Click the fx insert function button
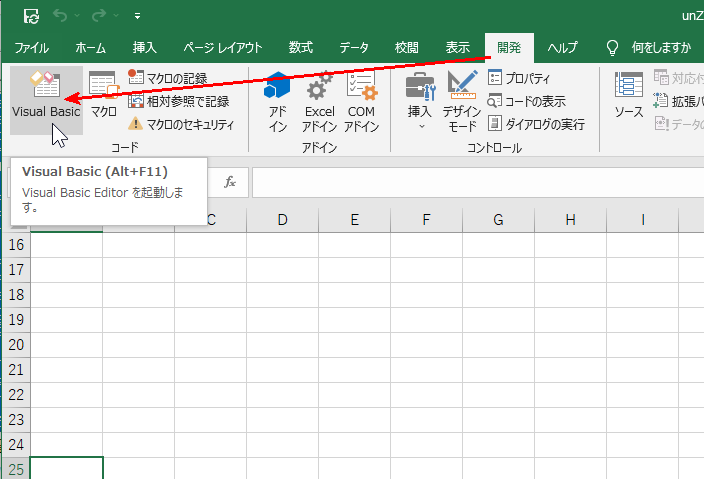 (x=229, y=181)
